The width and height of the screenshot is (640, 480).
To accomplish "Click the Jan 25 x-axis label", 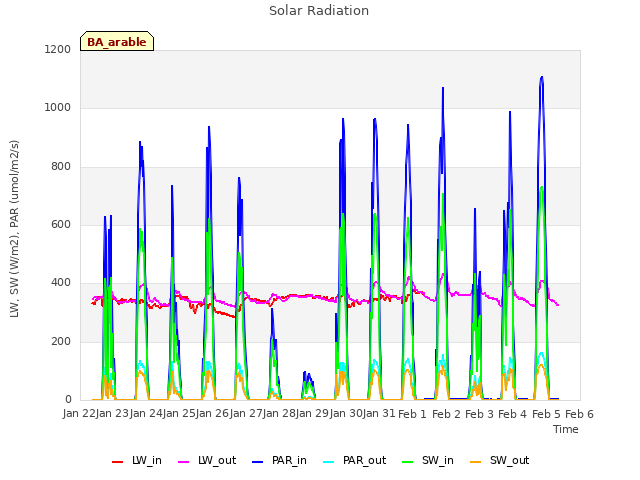I will 179,414.
